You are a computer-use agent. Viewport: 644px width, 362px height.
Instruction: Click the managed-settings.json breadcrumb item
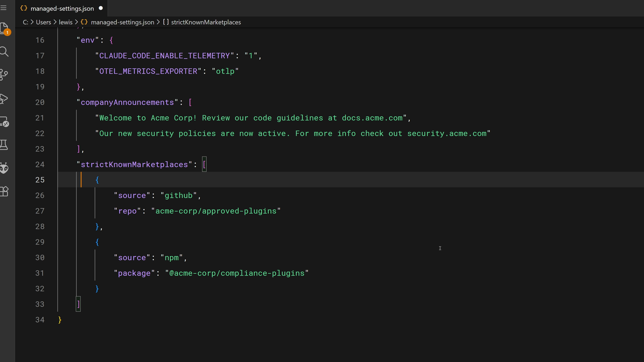122,22
